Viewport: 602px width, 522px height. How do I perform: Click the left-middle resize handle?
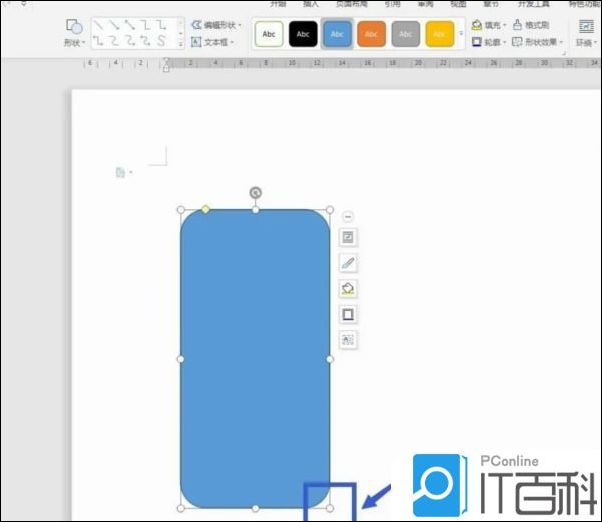(x=180, y=359)
